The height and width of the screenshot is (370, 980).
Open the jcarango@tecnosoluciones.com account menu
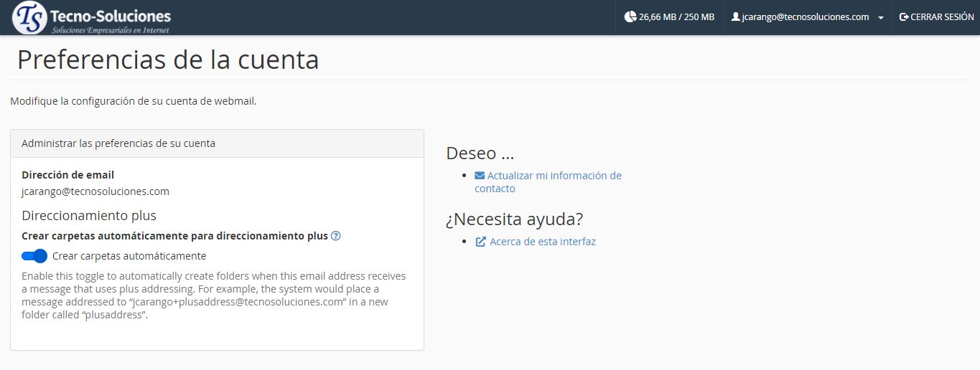coord(804,17)
